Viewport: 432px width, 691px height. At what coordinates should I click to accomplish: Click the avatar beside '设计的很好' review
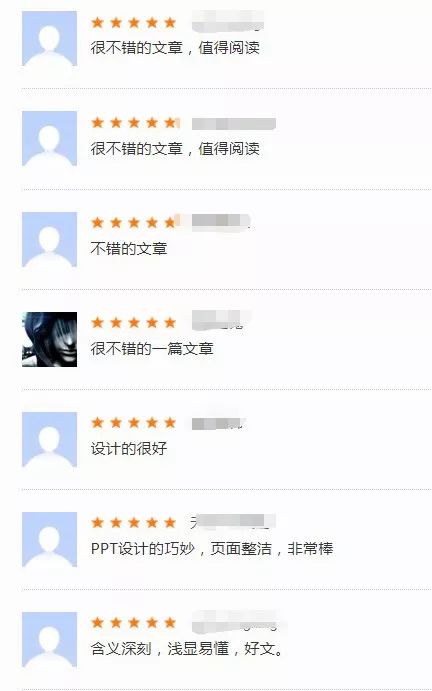[49, 439]
